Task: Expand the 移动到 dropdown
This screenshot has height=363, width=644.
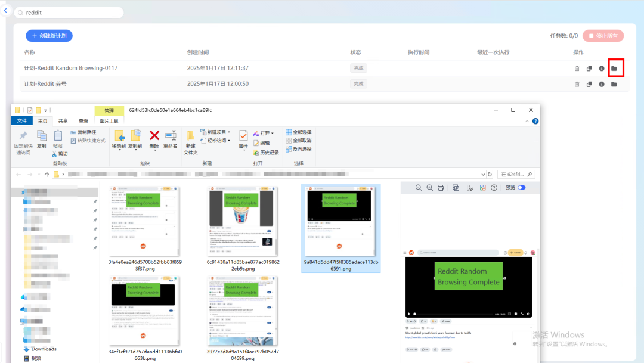Action: (x=119, y=150)
